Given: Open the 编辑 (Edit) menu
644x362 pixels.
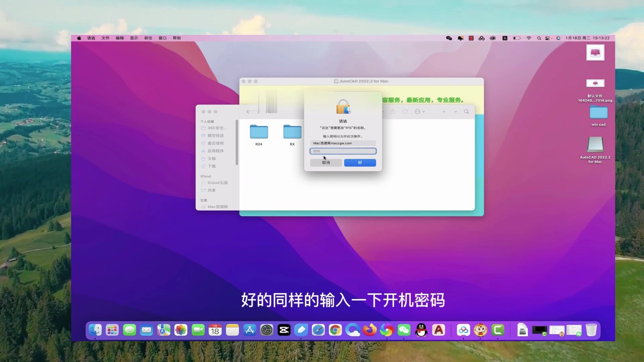Looking at the screenshot, I should tap(120, 38).
